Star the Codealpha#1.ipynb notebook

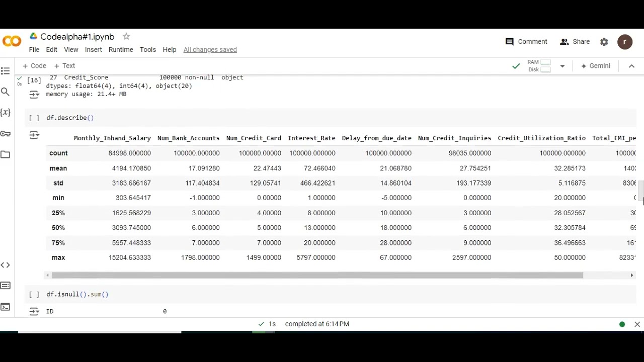126,36
